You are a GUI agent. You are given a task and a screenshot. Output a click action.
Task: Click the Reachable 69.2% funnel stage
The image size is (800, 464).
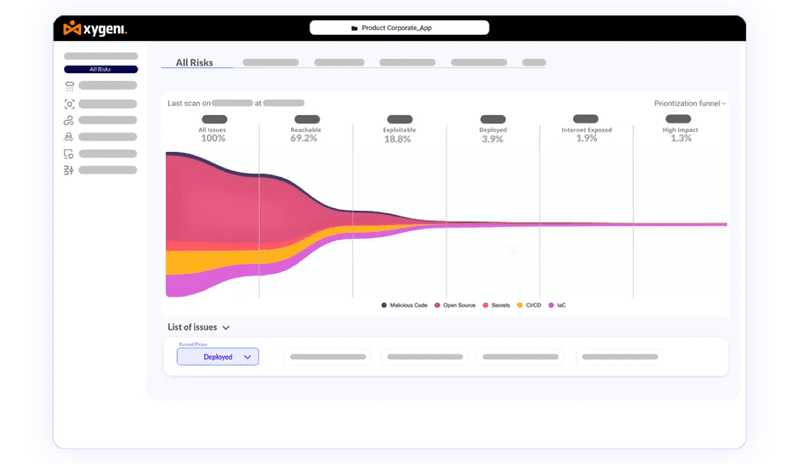[304, 134]
